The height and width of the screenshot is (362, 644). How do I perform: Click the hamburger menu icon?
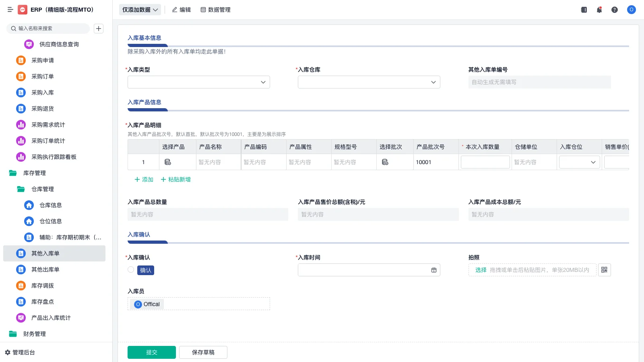pos(10,10)
